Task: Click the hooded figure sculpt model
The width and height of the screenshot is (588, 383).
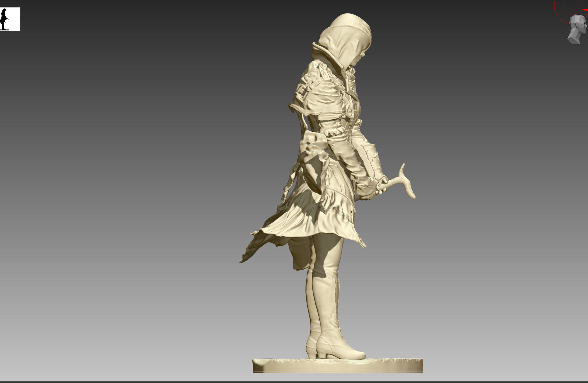Action: 331,193
